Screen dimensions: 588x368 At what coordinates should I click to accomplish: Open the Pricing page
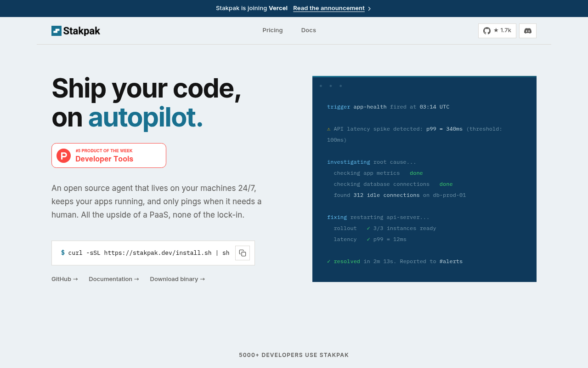click(272, 30)
